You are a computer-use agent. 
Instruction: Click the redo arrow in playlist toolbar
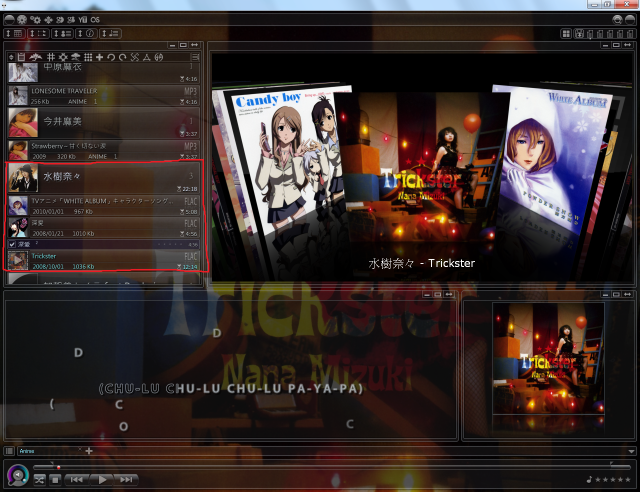[122, 57]
